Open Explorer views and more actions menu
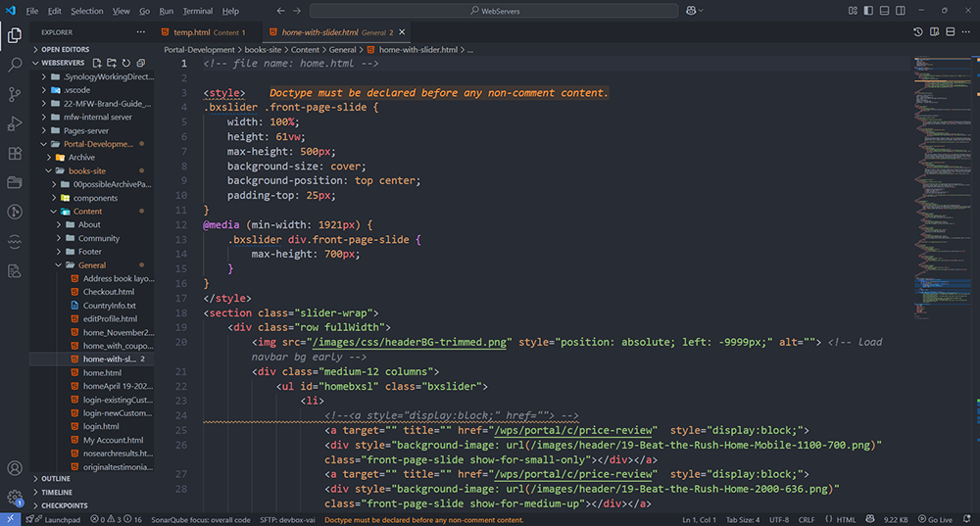This screenshot has width=980, height=526. [x=140, y=32]
